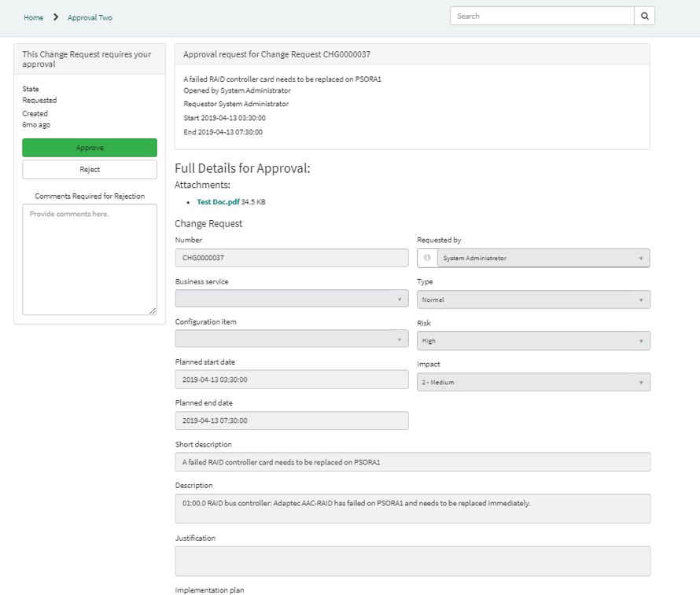The width and height of the screenshot is (700, 595).
Task: Click the info icon beside Requested by
Action: [x=427, y=258]
